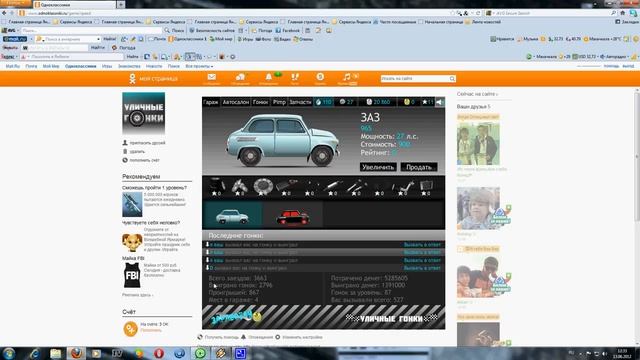Image resolution: width=640 pixels, height=360 pixels.
Task: Click the fuel drop counter showing 110
Action: click(324, 102)
